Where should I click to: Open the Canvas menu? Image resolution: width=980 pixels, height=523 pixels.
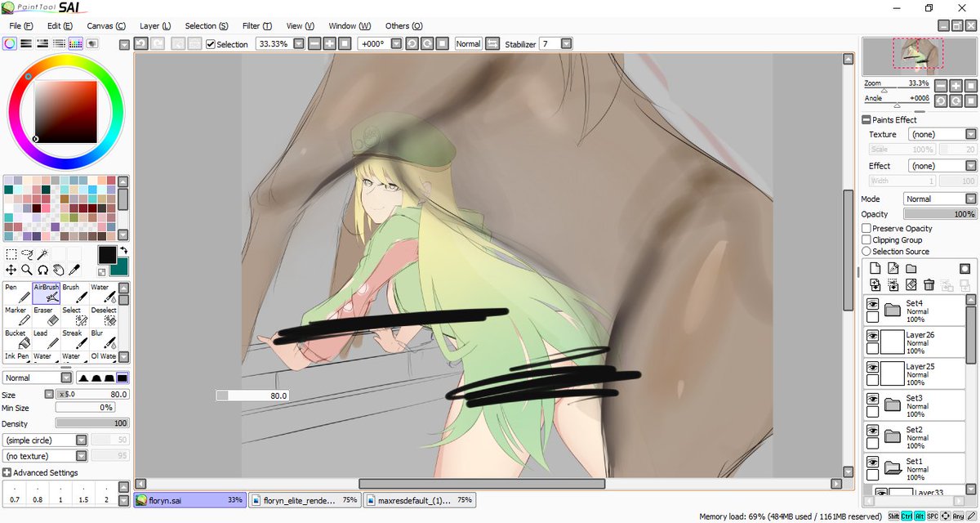click(106, 26)
